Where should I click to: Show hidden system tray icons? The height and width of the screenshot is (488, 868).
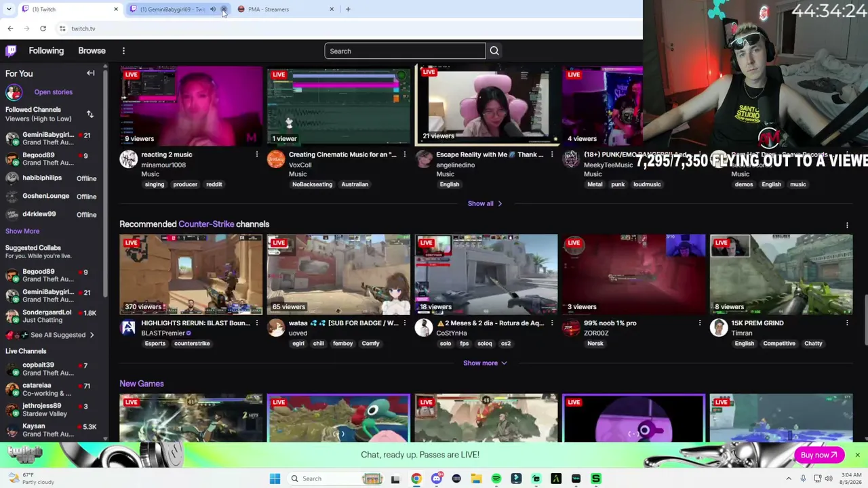tap(789, 479)
